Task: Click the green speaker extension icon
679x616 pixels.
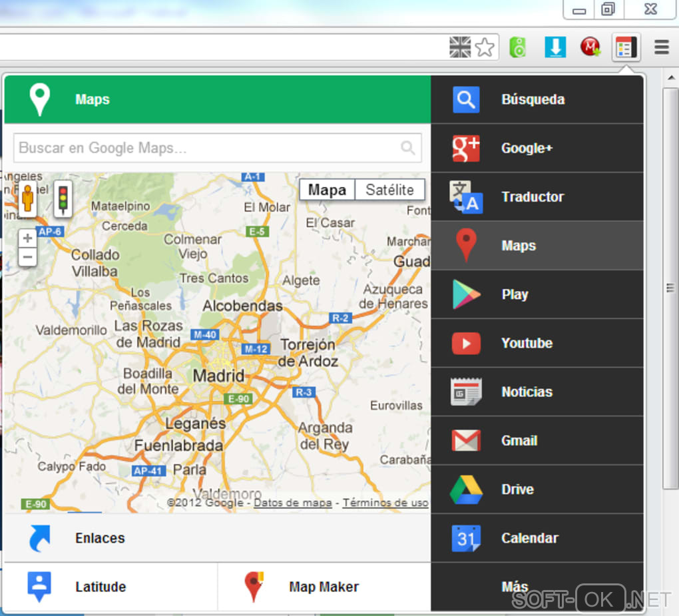Action: click(517, 47)
